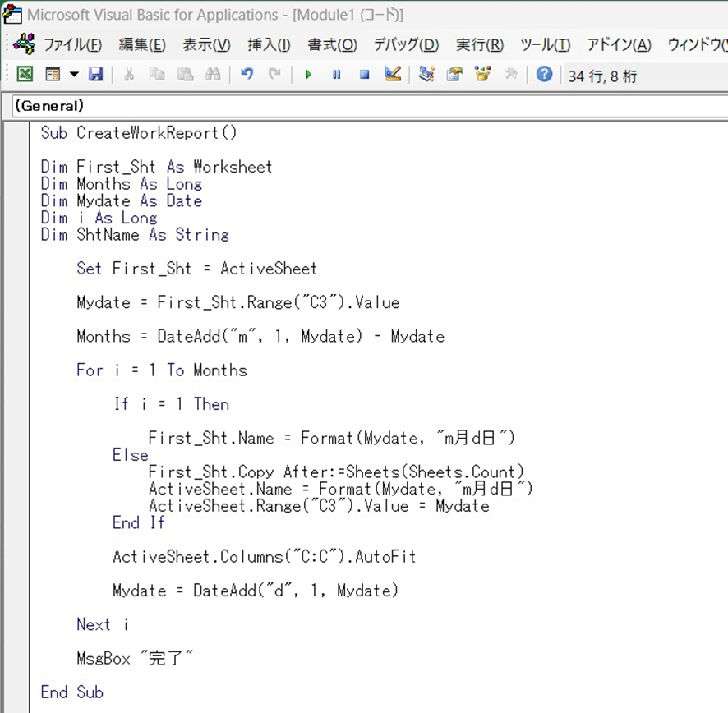Open the 実行(R) menu
This screenshot has height=713, width=728.
(x=480, y=44)
